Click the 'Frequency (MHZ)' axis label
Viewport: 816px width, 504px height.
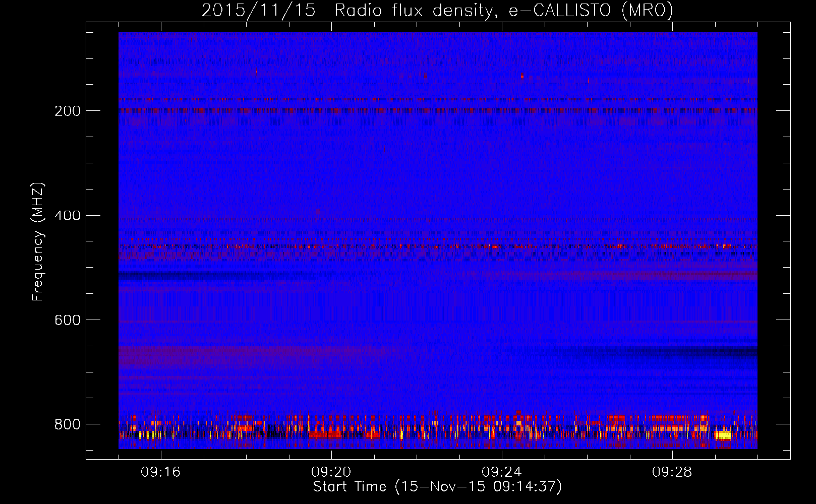38,241
